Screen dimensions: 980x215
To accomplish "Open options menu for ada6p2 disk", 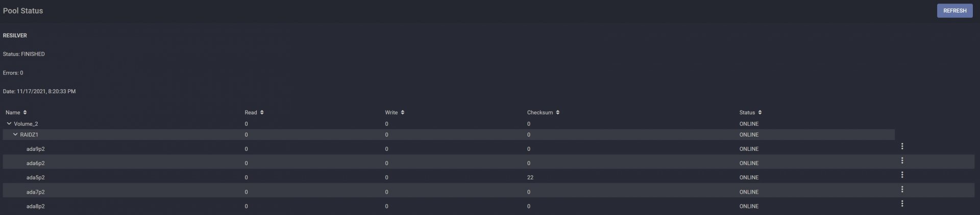I will pyautogui.click(x=902, y=160).
